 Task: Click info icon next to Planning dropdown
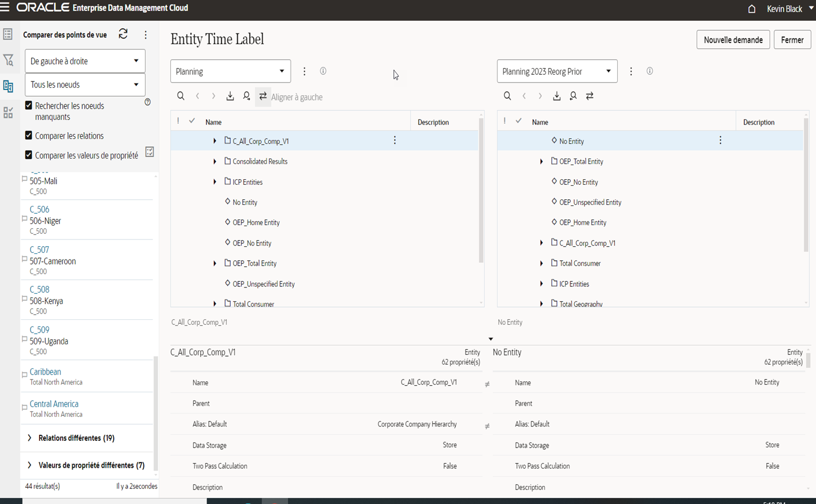point(323,71)
